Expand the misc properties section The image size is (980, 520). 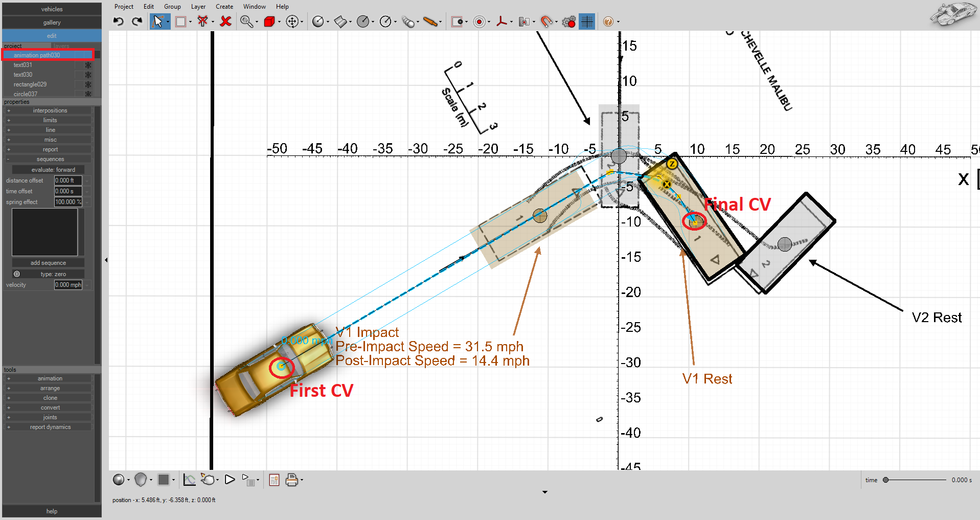point(49,140)
